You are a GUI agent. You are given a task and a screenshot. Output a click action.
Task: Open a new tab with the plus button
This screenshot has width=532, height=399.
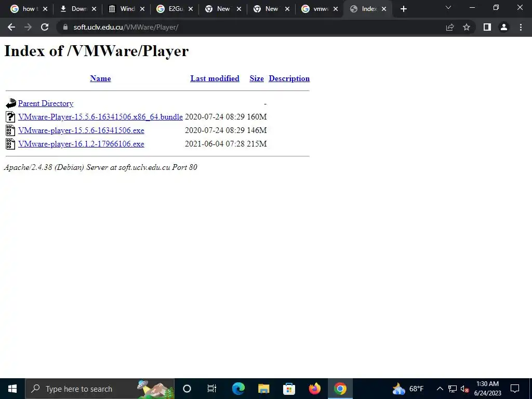403,9
